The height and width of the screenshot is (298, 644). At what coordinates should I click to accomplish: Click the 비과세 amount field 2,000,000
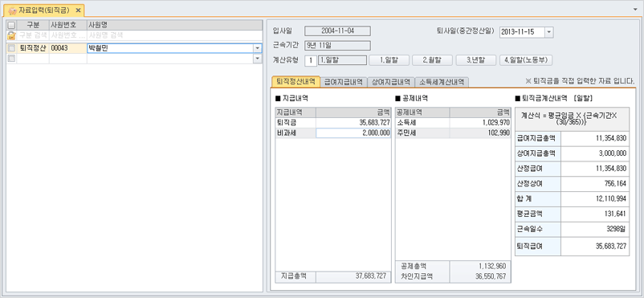tap(353, 133)
